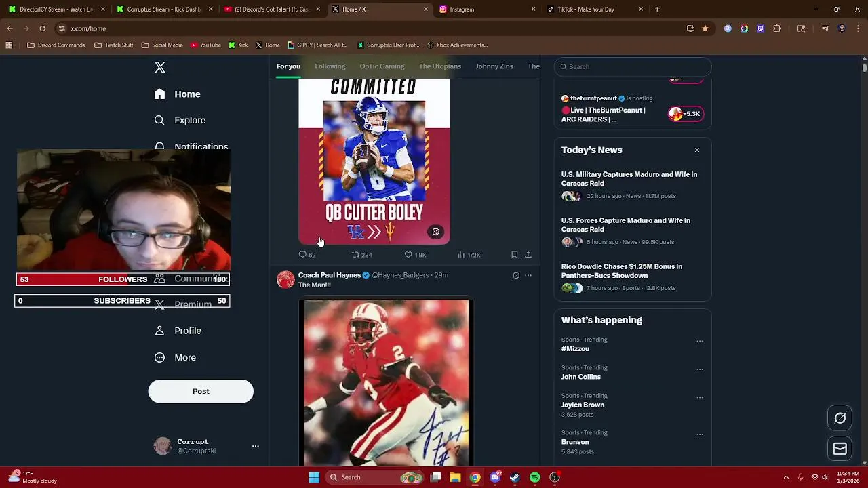Image resolution: width=868 pixels, height=488 pixels.
Task: Open theburntpeanut live ARC RAIDERS stream
Action: point(633,108)
